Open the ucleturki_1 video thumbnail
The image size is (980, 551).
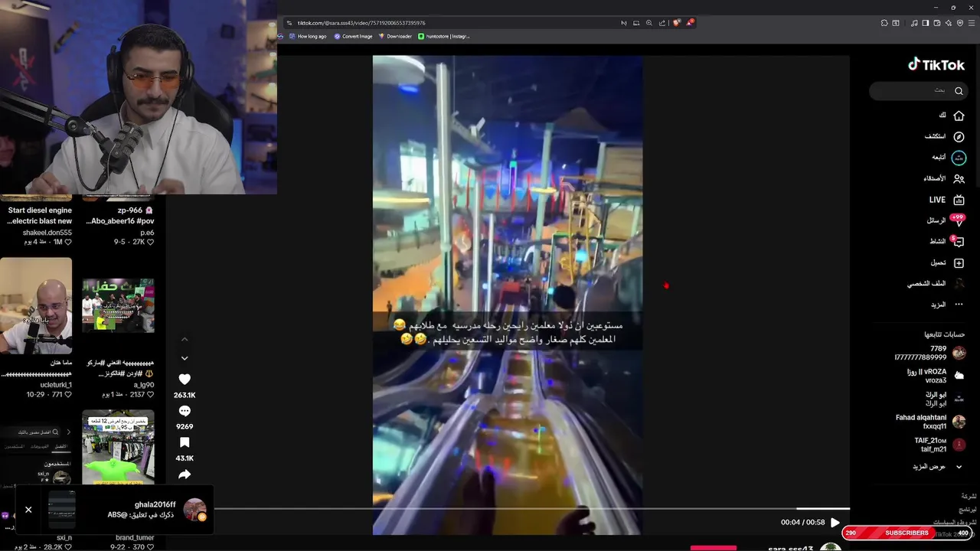(x=36, y=306)
